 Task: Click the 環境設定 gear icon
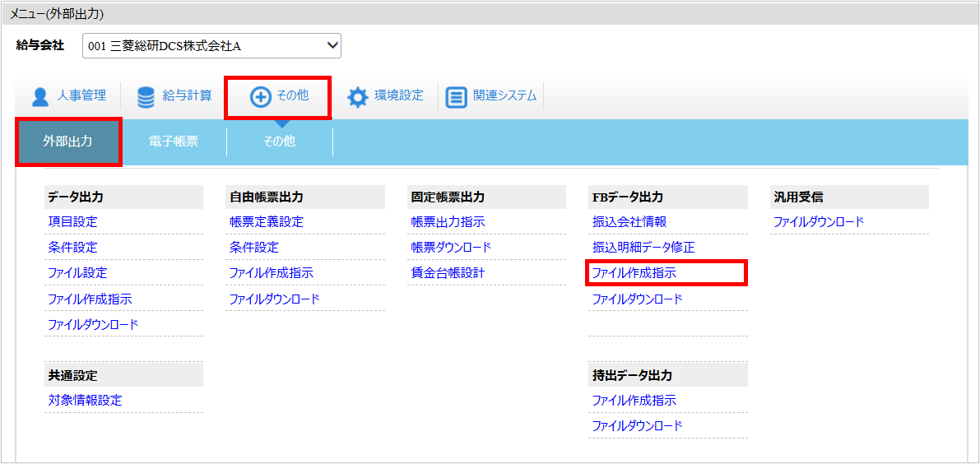[x=357, y=97]
